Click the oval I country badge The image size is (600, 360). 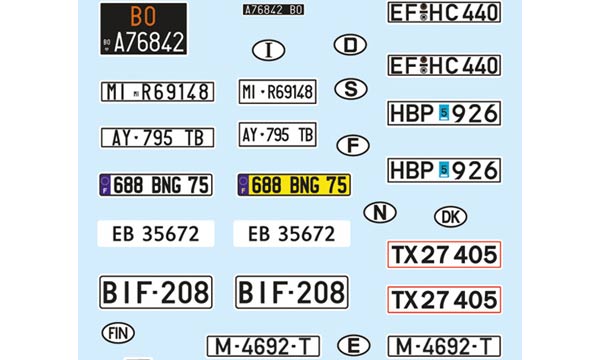pyautogui.click(x=269, y=50)
